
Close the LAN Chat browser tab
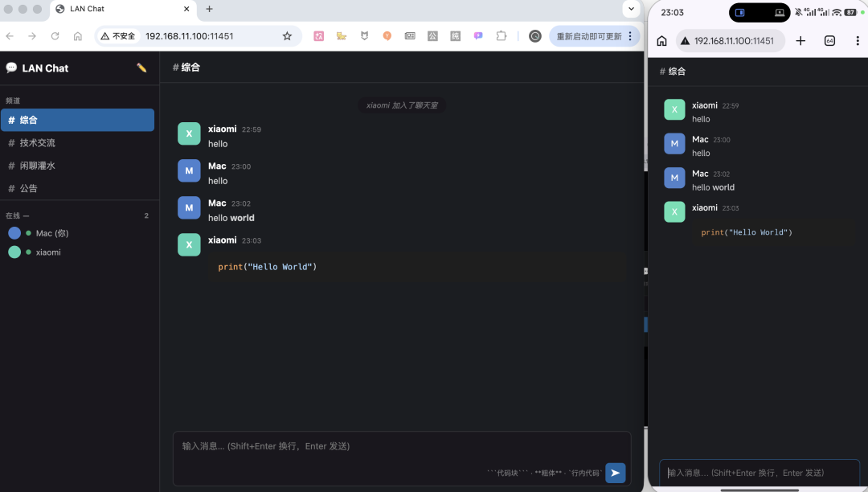(186, 9)
